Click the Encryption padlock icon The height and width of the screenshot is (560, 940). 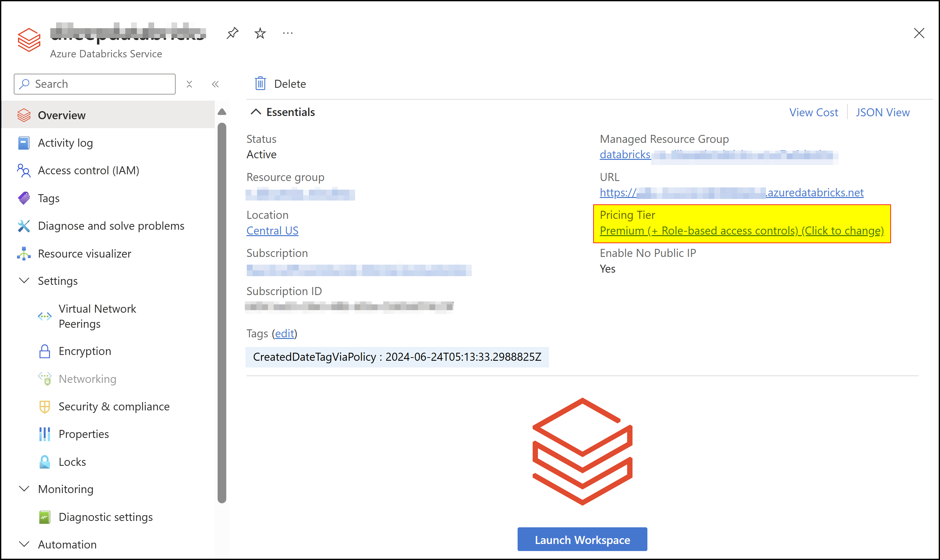(45, 351)
